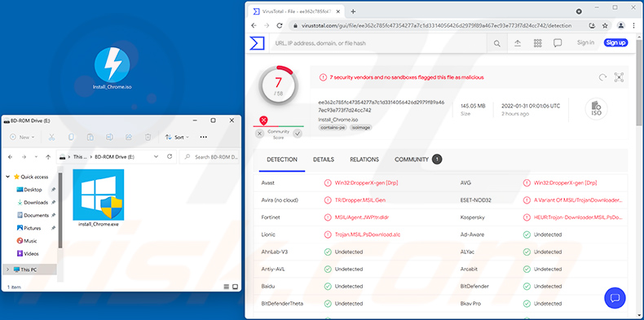Viewport: 644px width, 320px height.
Task: Refresh the BD-ROM Drive folder view
Action: coord(170,156)
